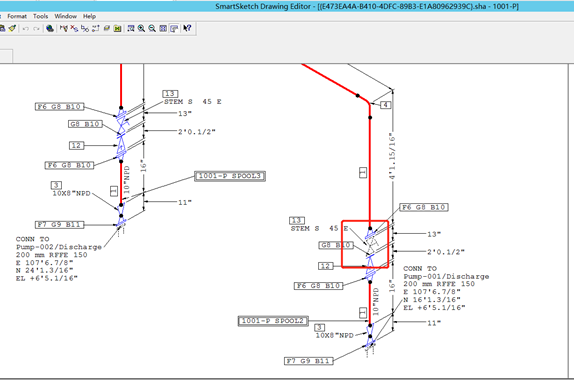Open the Format menu
The image size is (574, 380).
point(17,16)
